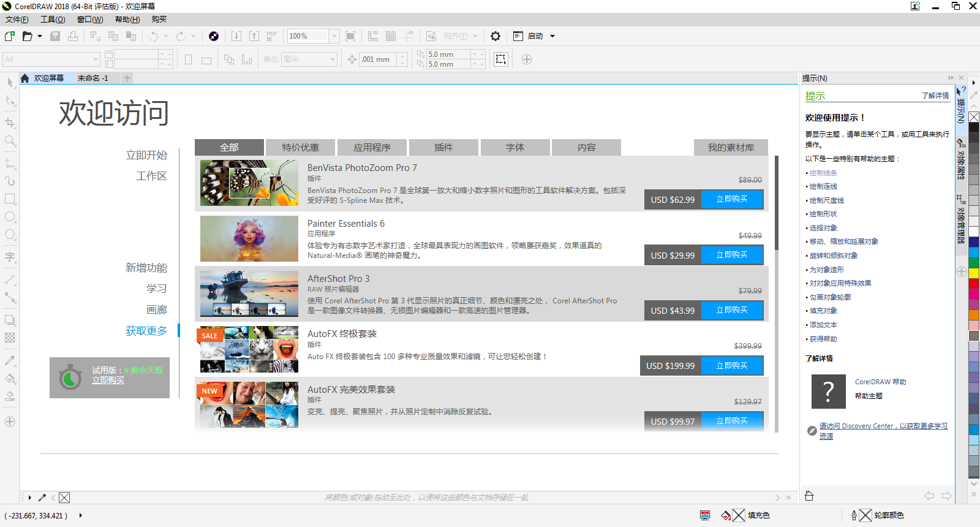The width and height of the screenshot is (980, 527).
Task: Click the nudge distance .001 mm field
Action: [379, 59]
